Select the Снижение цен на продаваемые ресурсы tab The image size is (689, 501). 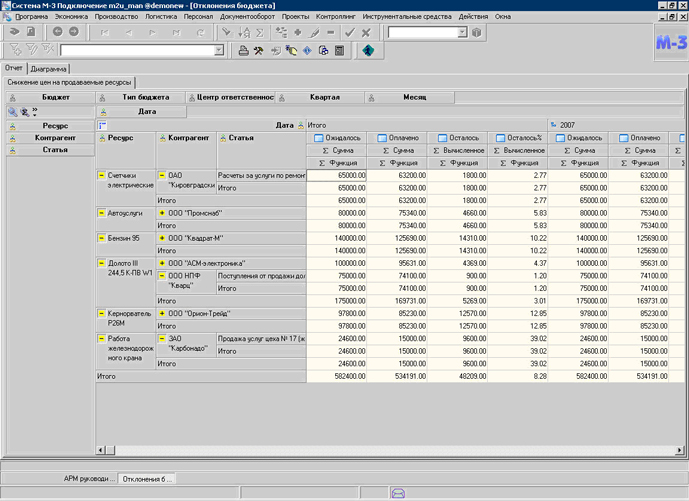click(69, 82)
